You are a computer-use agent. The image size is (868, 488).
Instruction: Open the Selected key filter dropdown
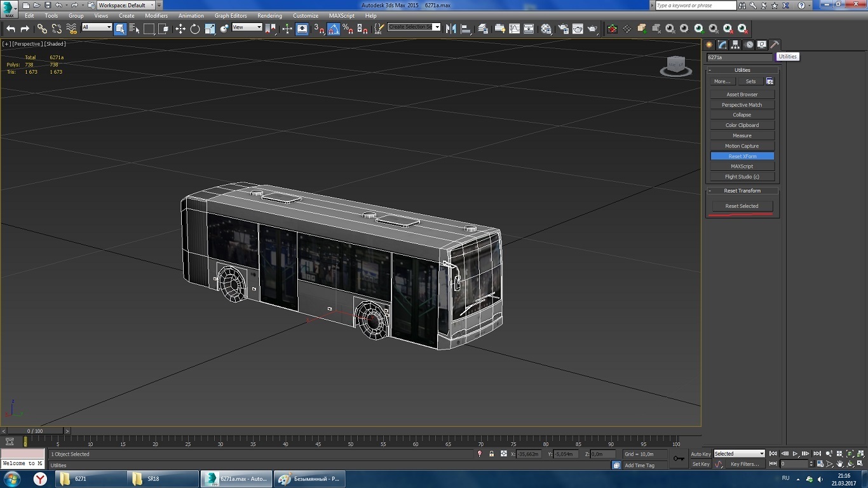(739, 454)
